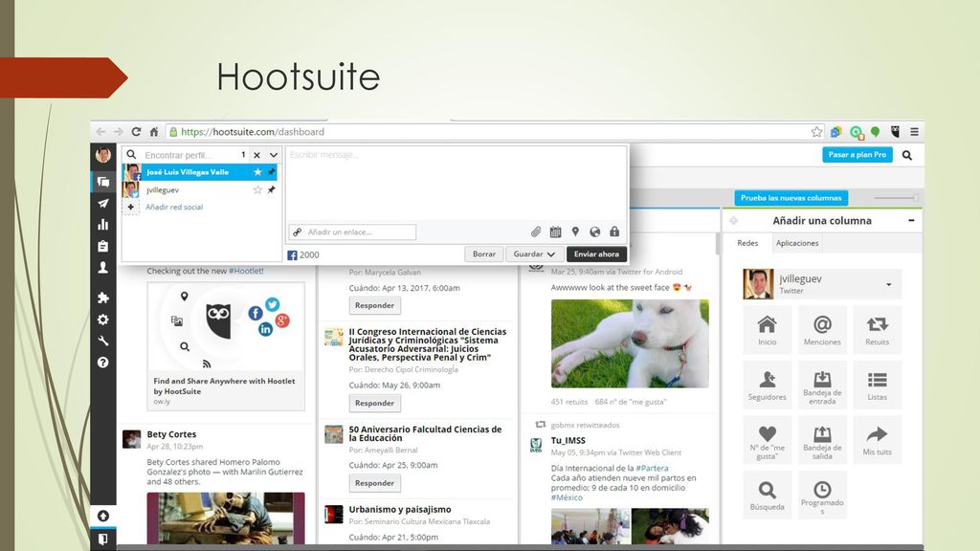
Task: Open Tools wrench icon in sidebar
Action: [103, 341]
